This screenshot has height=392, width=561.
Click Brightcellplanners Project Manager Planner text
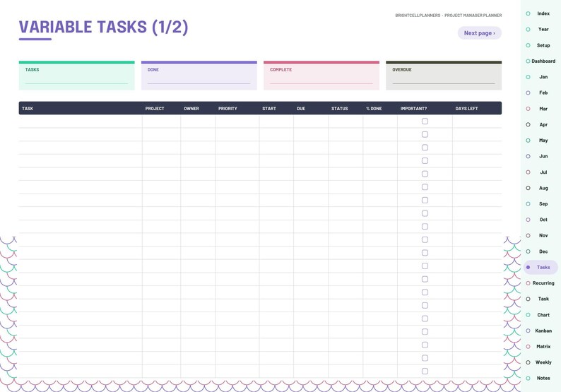[448, 16]
